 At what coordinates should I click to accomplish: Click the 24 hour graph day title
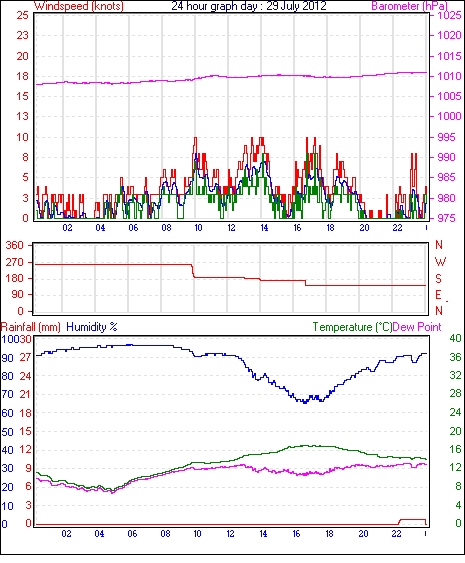[x=248, y=6]
